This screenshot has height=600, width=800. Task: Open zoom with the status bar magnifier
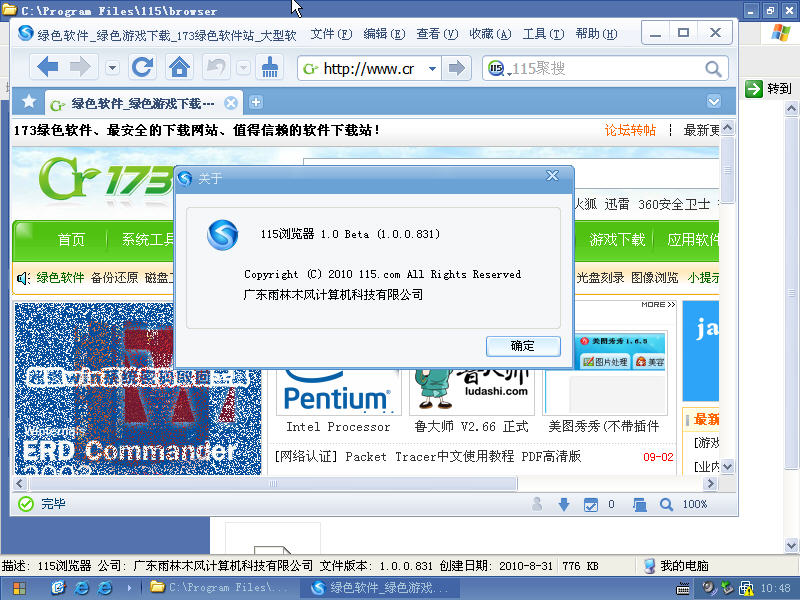point(666,505)
